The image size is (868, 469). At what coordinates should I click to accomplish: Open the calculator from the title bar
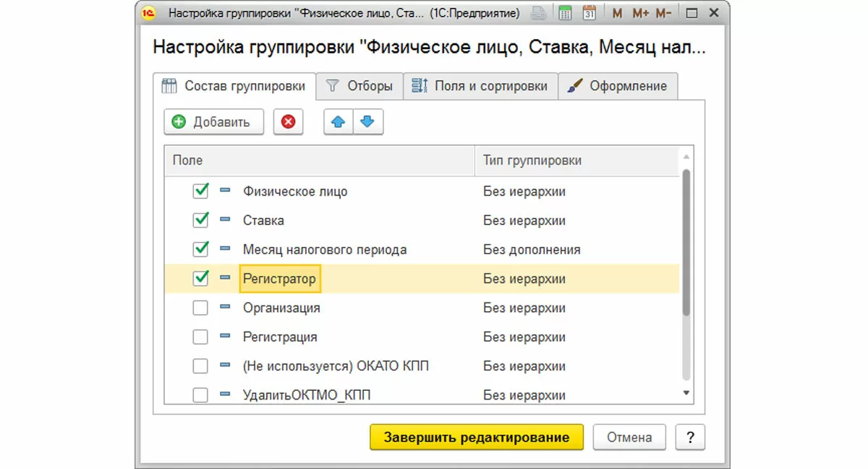pos(566,13)
